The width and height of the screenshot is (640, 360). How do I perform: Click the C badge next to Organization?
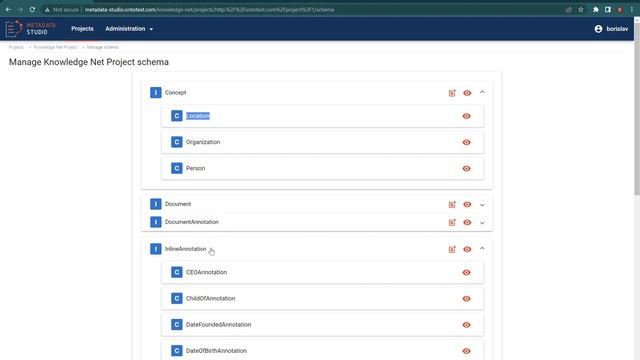(177, 142)
